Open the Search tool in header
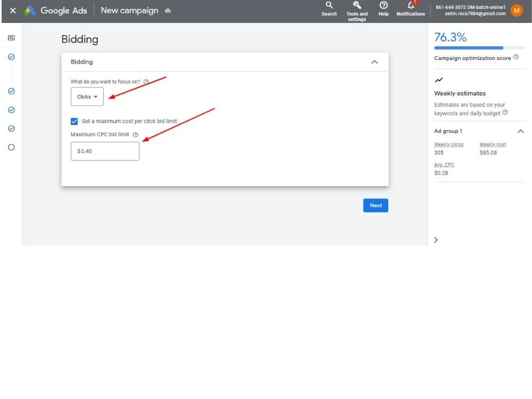The width and height of the screenshot is (532, 399). coord(329,9)
